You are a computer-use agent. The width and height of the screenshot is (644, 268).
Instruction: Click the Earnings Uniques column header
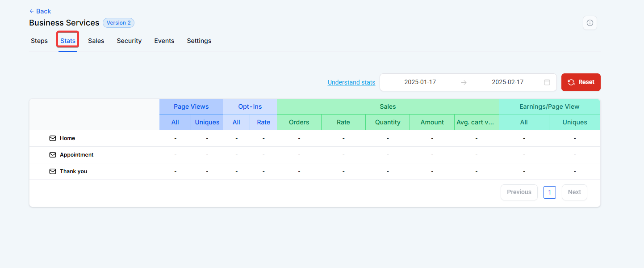pyautogui.click(x=575, y=122)
